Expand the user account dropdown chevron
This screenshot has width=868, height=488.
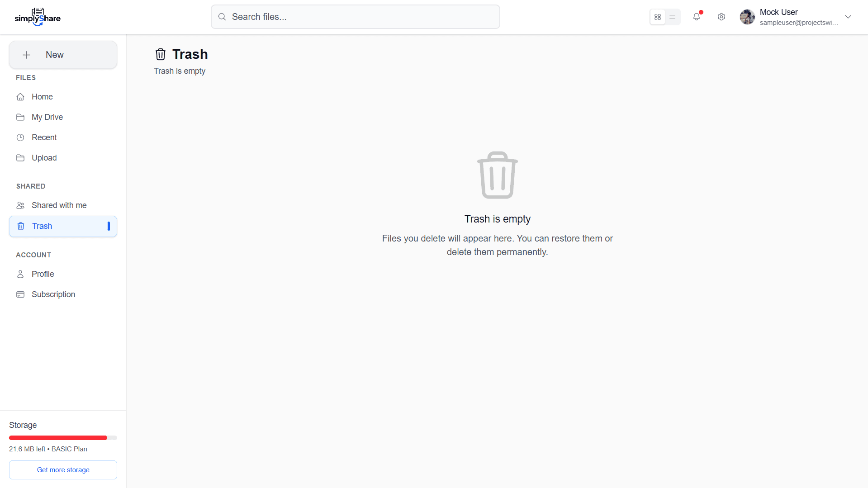pos(848,17)
